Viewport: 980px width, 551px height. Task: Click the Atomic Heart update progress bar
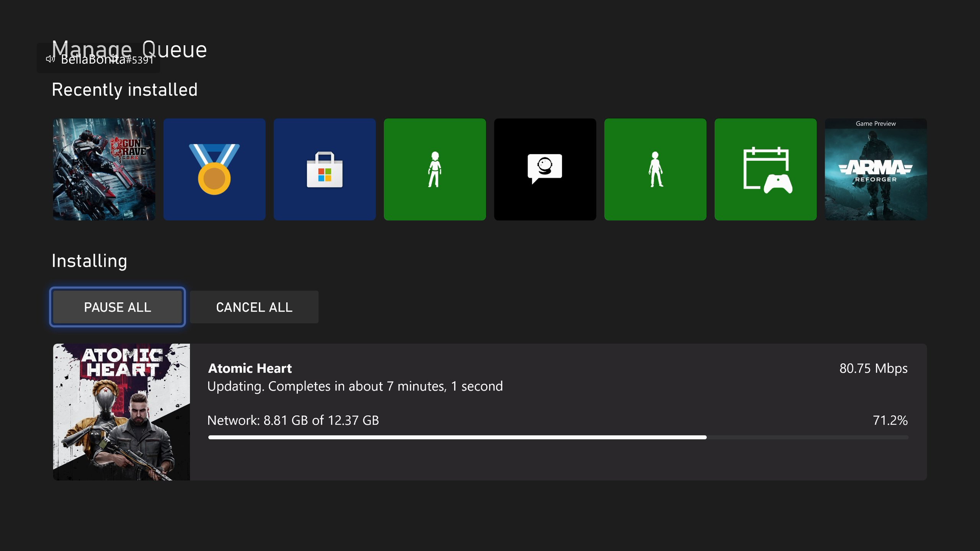(x=558, y=437)
